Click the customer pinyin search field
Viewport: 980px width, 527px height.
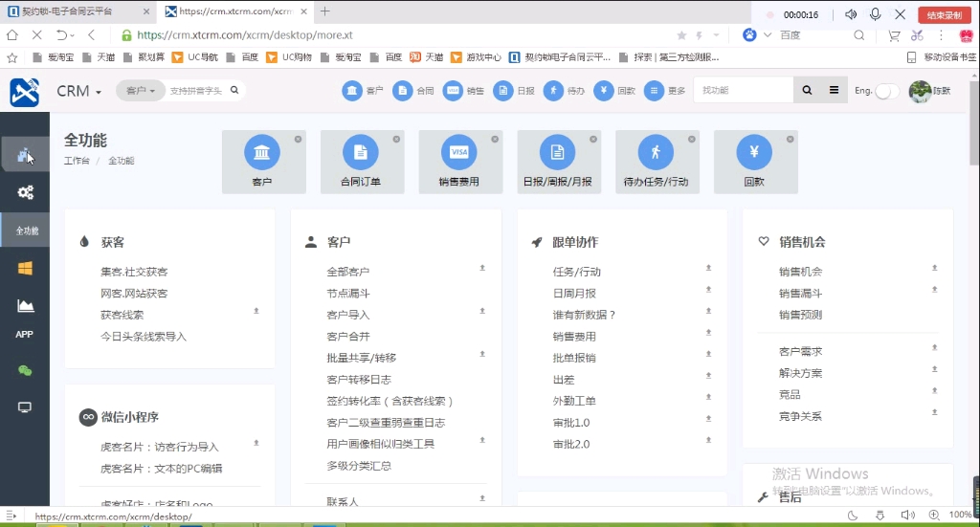point(196,91)
